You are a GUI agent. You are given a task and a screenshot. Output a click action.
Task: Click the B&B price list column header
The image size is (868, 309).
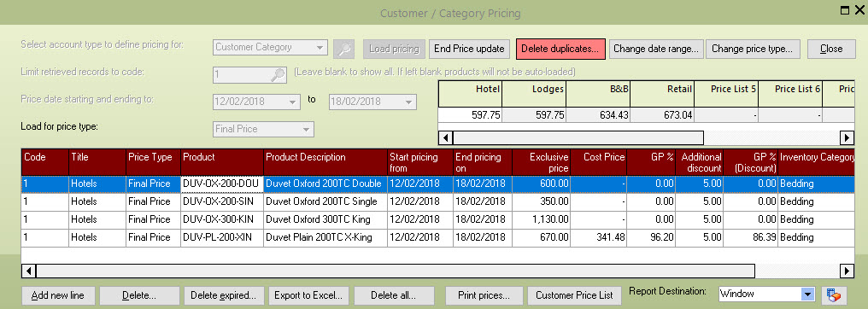click(598, 94)
